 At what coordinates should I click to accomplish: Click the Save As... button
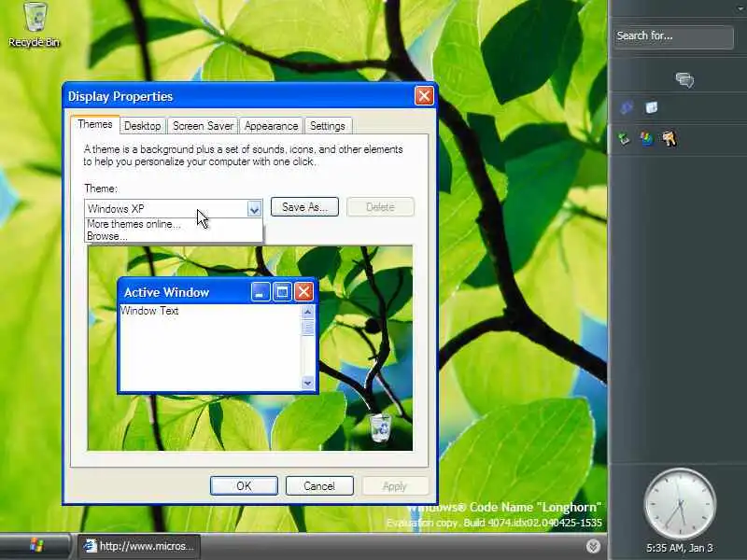(304, 207)
